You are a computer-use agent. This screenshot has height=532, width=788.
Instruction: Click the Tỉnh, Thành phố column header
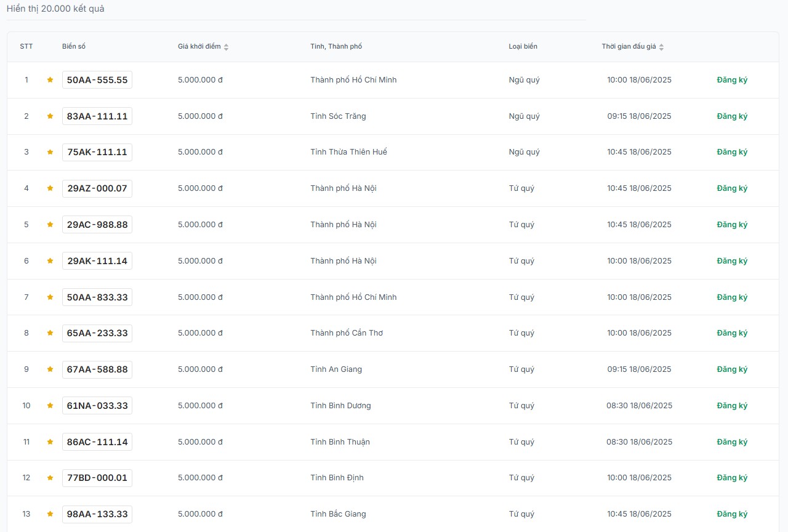(336, 47)
